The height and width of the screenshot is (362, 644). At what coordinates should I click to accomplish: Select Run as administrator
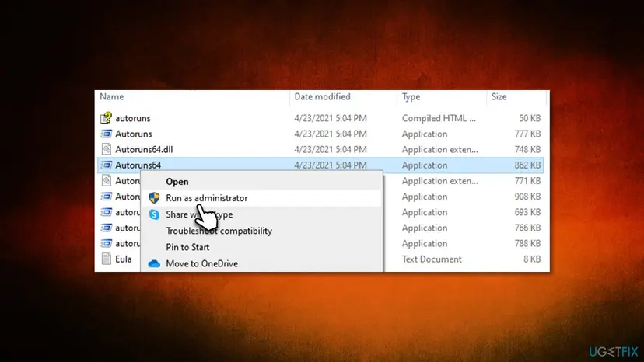coord(261,198)
